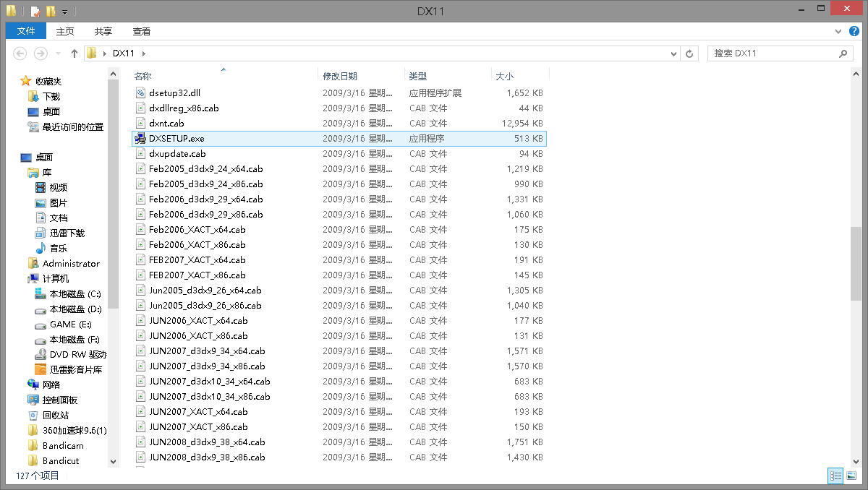Screen dimensions: 868x490
Task: Switch to large thumbnails view button
Action: 851,476
